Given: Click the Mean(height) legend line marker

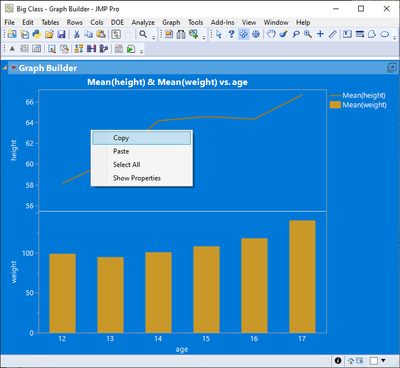Looking at the screenshot, I should (335, 96).
